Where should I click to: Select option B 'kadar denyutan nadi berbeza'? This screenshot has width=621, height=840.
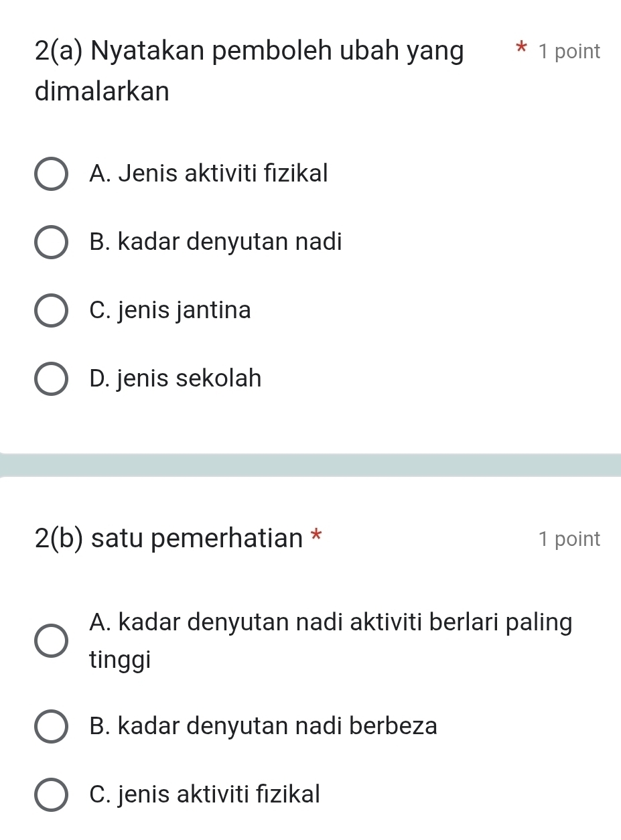tap(51, 726)
